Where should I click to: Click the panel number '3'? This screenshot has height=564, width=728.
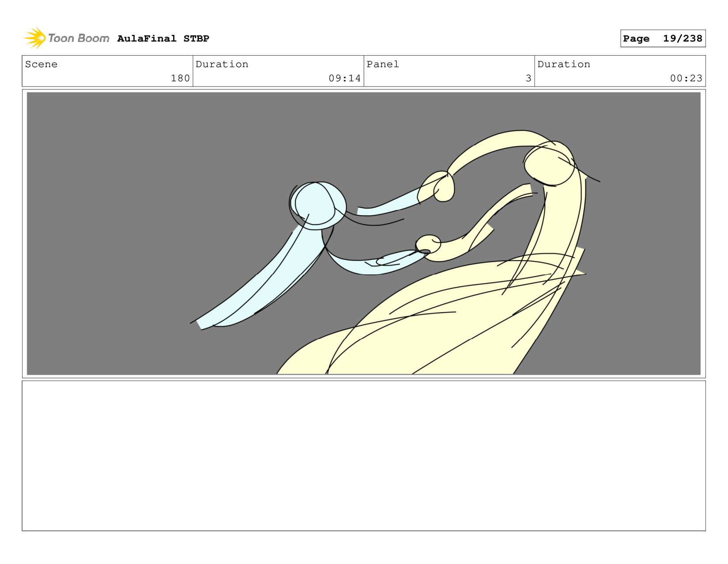pyautogui.click(x=528, y=78)
